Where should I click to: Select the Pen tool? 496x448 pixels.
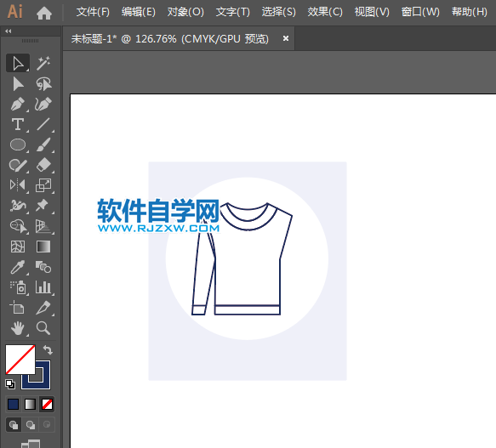[x=18, y=105]
